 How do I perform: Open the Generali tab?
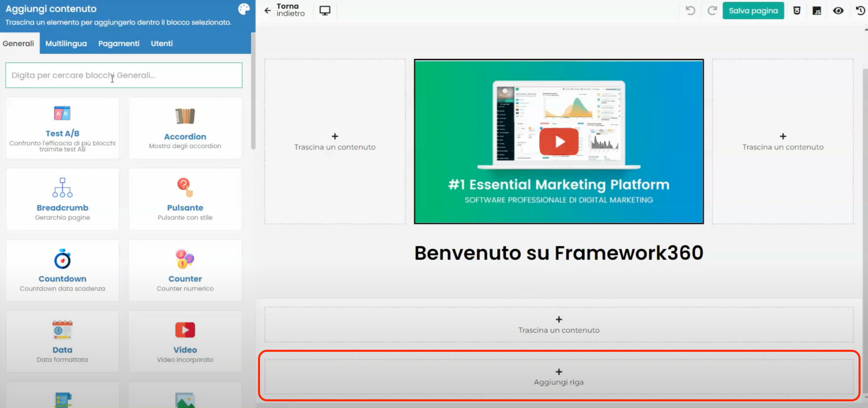18,43
